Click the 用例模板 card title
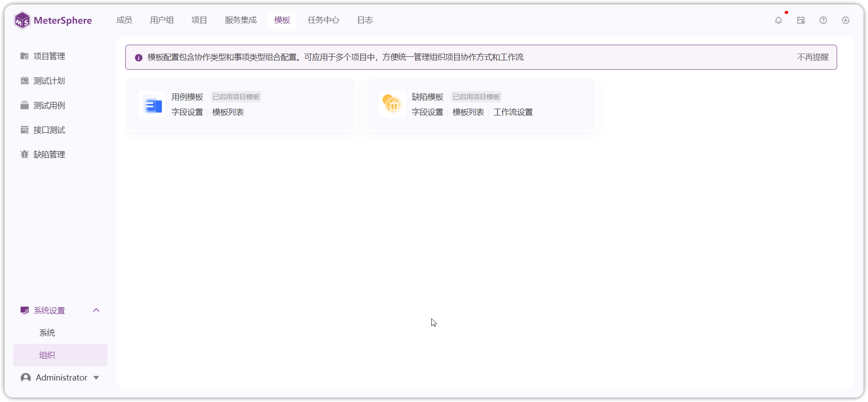Screen dimensions: 868x402 pyautogui.click(x=187, y=97)
